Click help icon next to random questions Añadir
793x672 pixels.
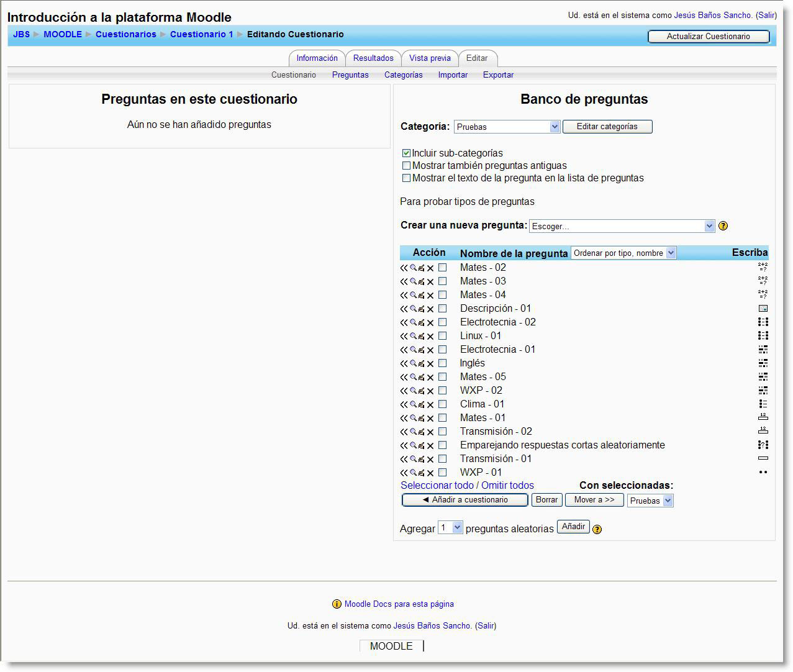point(597,529)
